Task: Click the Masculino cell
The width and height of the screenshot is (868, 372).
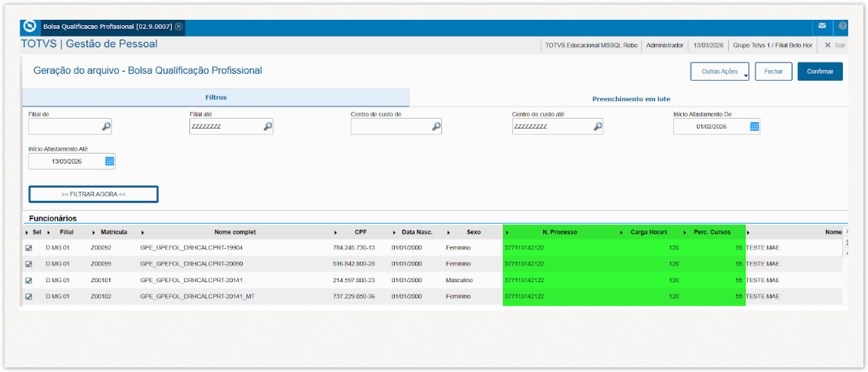Action: pyautogui.click(x=459, y=280)
